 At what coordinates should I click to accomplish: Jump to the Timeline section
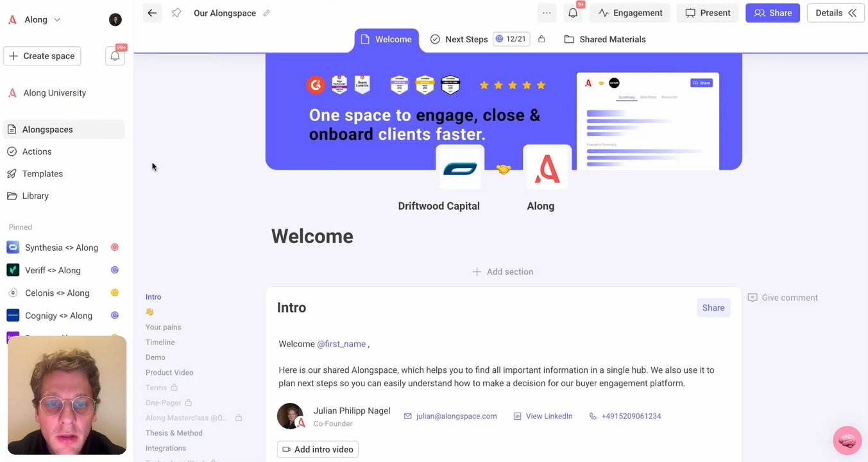(x=160, y=343)
